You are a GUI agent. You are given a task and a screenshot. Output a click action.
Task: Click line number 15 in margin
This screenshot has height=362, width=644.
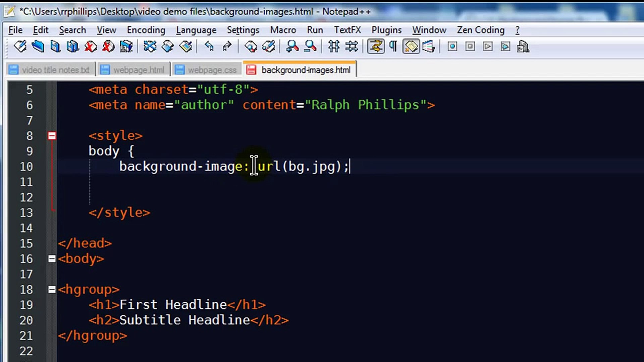pyautogui.click(x=26, y=243)
